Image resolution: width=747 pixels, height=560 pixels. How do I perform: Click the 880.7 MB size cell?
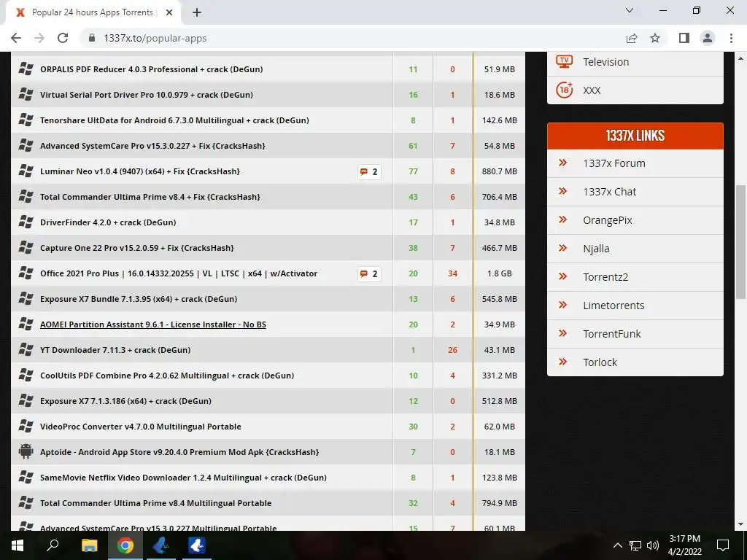499,171
